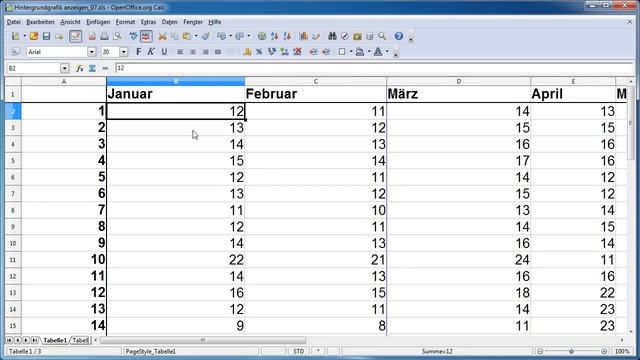Expand the Undo history dropdown arrow
This screenshot has width=640, height=360.
(x=230, y=36)
